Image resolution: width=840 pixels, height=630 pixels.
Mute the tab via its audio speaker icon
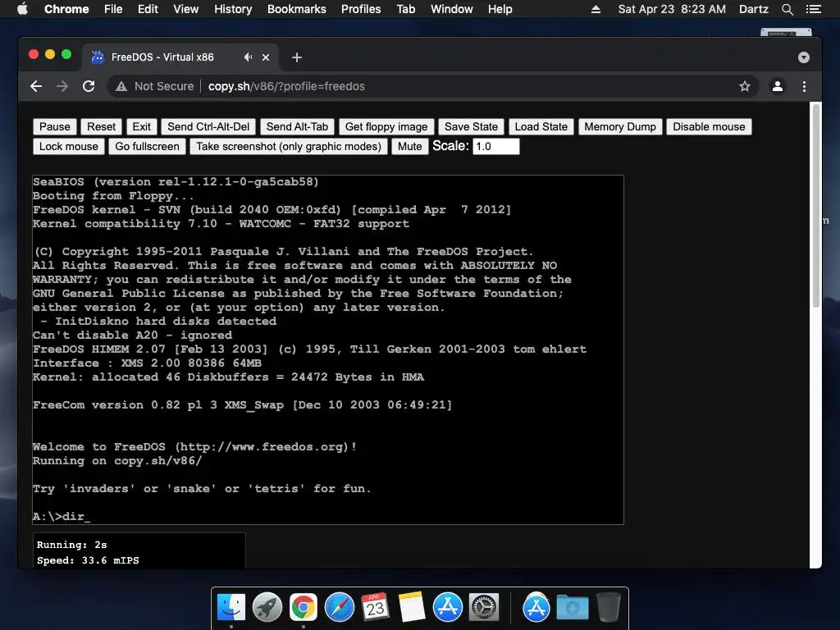tap(248, 57)
